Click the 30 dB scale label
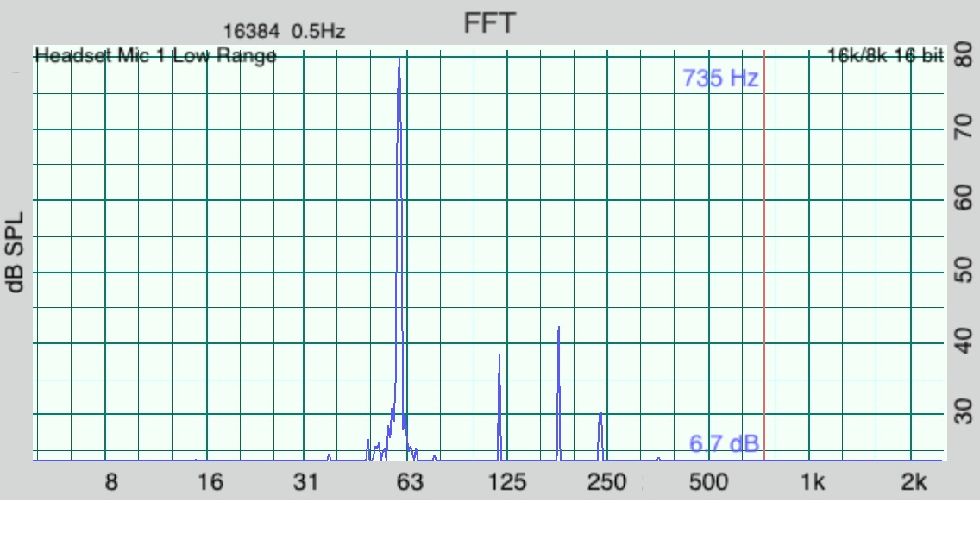Screen dimensions: 980x552 (963, 412)
